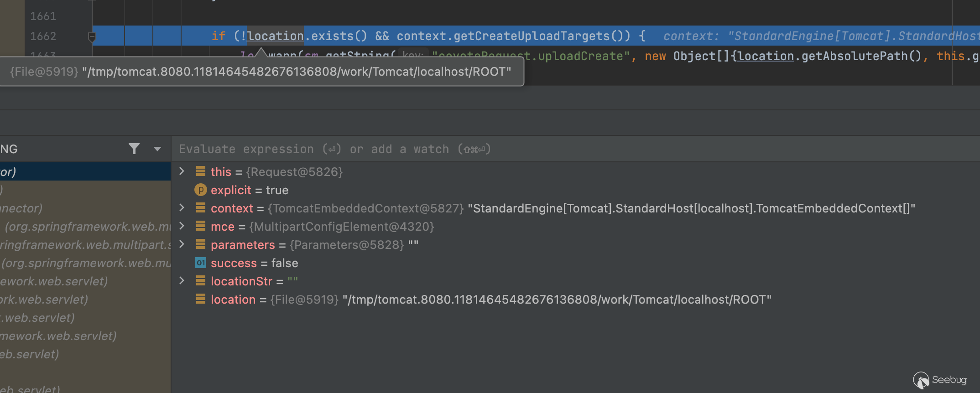Screen dimensions: 980x393
Task: Click 'getAbsolutePath' in the code editor
Action: coord(855,56)
